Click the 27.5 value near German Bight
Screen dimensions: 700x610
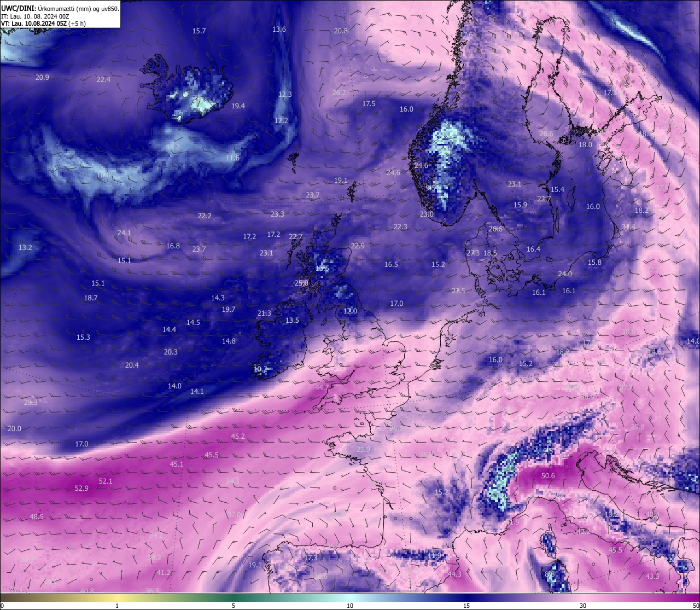click(458, 291)
